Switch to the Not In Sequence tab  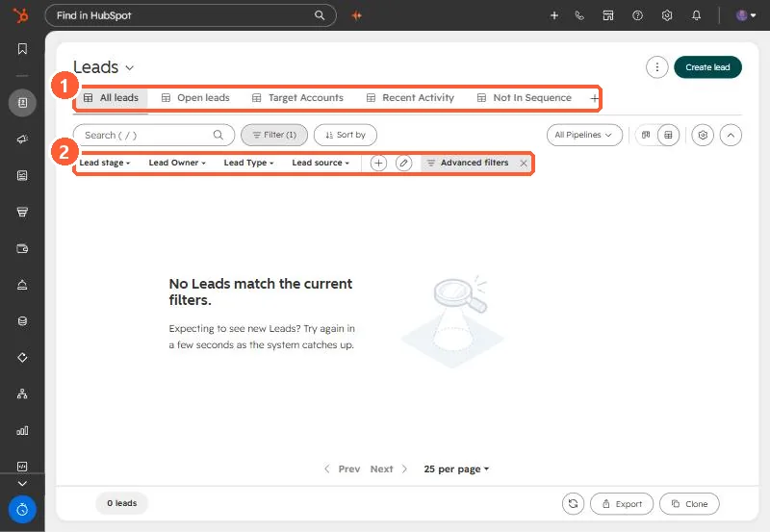point(525,98)
